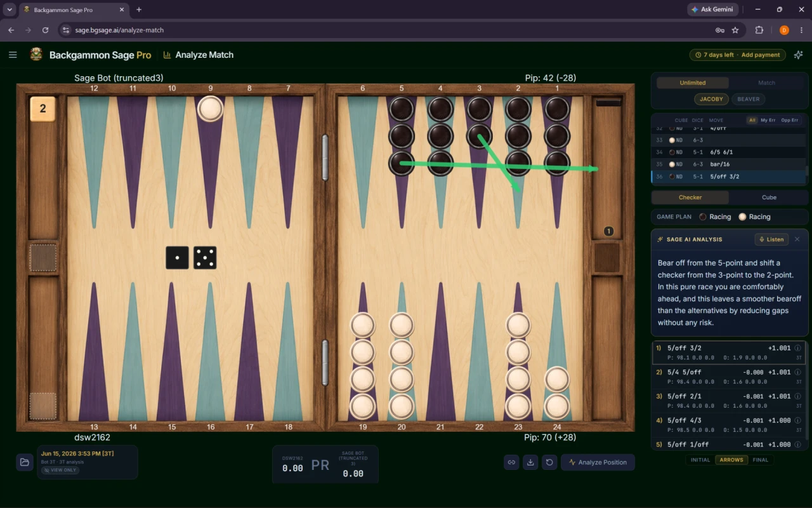Viewport: 812px width, 508px height.
Task: Click the PR score panel
Action: tap(325, 464)
